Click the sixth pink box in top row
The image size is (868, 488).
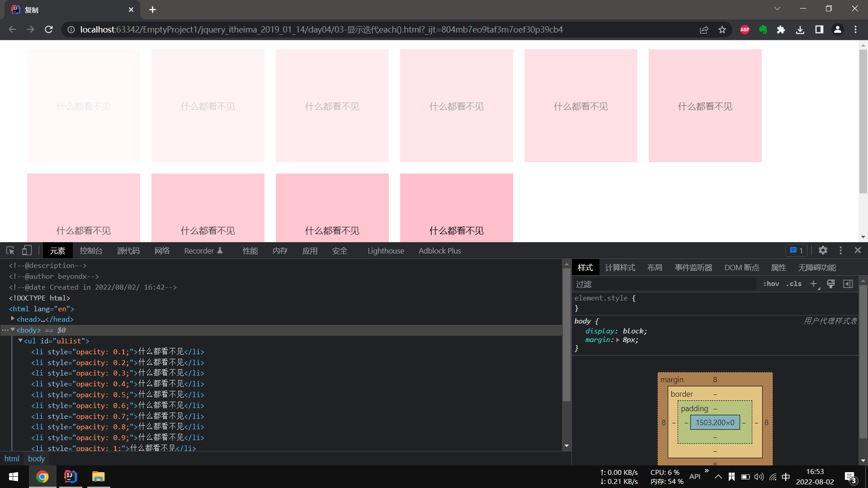click(705, 106)
